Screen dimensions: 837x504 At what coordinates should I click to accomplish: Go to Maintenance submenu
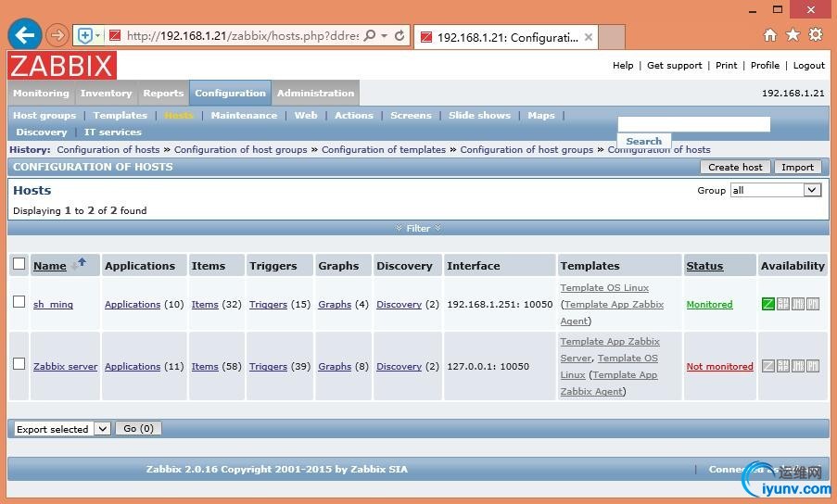click(x=244, y=115)
